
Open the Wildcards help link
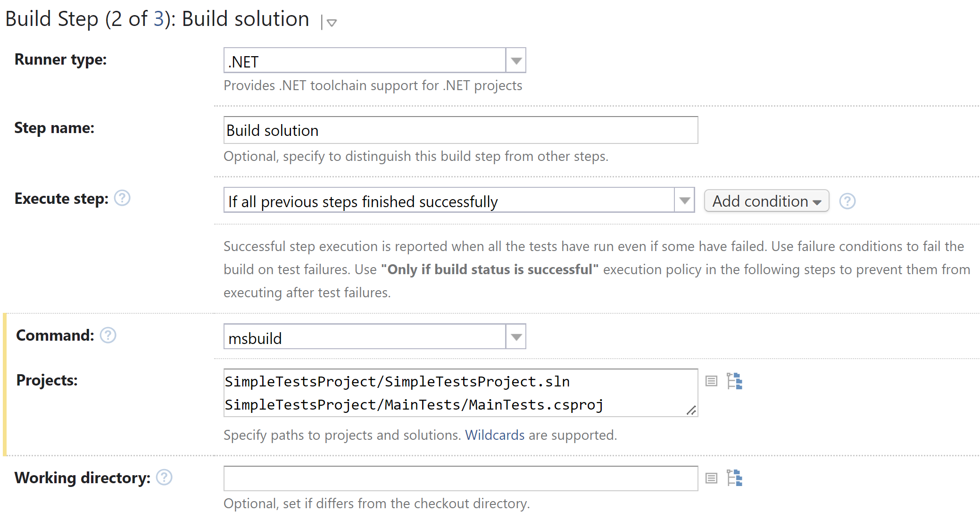point(494,435)
